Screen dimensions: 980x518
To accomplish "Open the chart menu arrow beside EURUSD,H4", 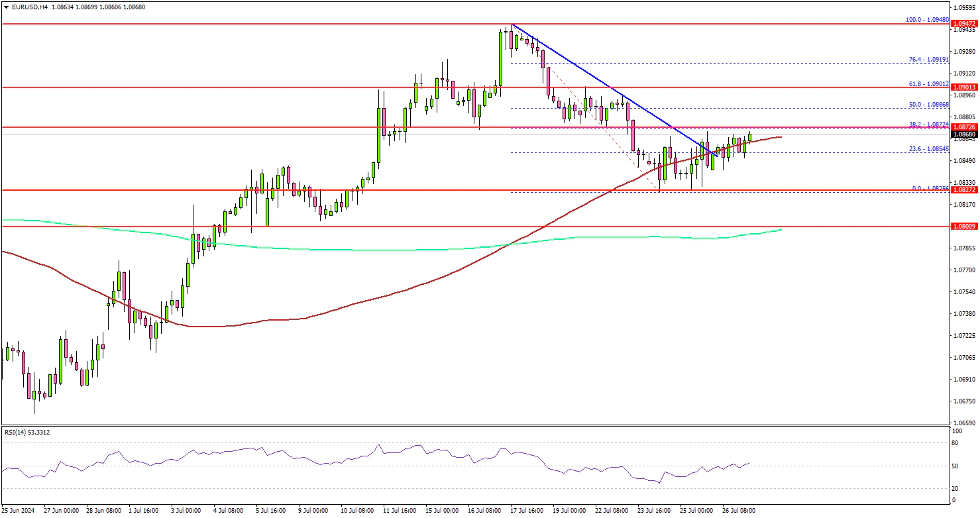I will coord(5,7).
